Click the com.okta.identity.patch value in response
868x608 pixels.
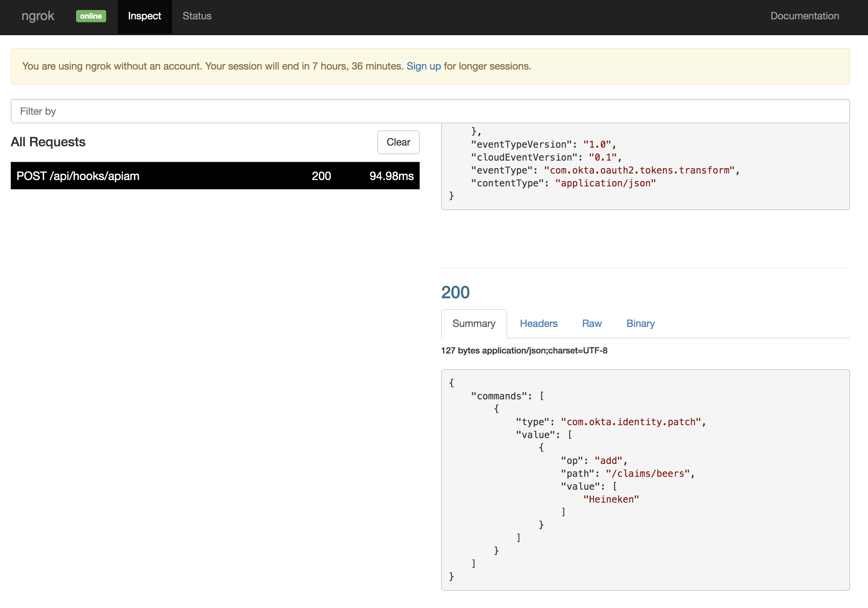[x=631, y=422]
